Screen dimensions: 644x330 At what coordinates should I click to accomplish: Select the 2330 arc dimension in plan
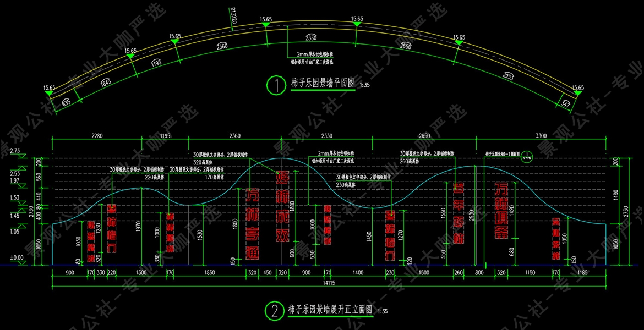(312, 38)
